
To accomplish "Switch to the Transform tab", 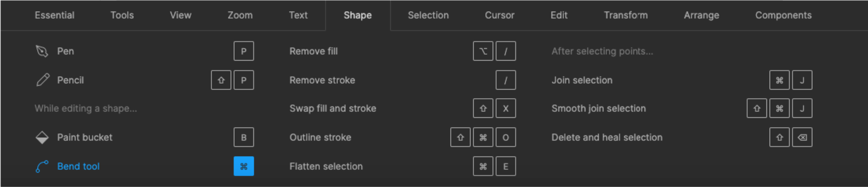I will click(626, 15).
